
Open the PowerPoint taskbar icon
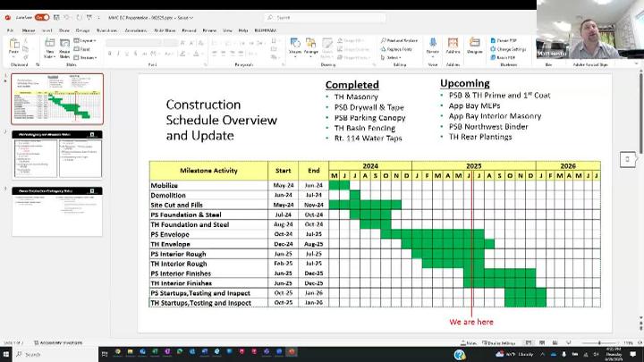292,352
